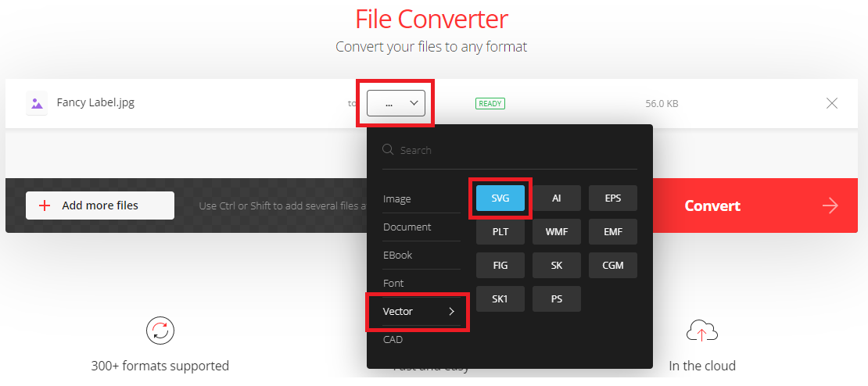Click the arrow icon on the Convert button
This screenshot has height=386, width=868.
point(830,206)
